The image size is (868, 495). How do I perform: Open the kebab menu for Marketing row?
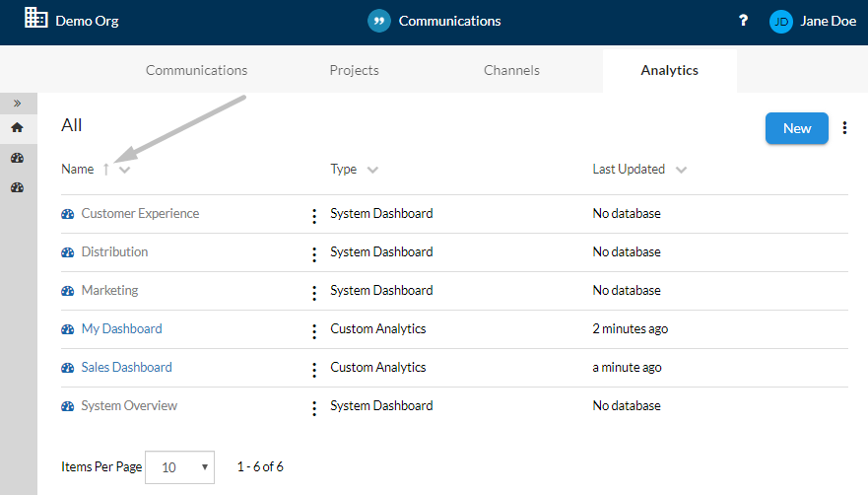[314, 293]
